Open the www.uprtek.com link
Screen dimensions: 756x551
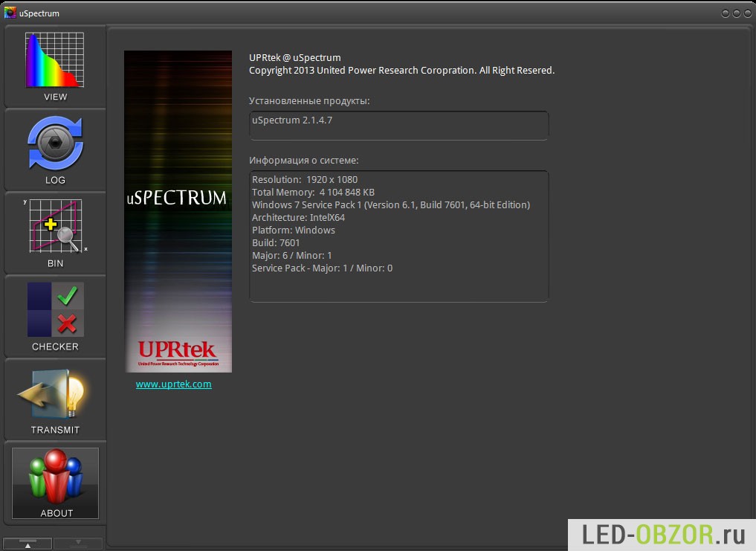(173, 384)
